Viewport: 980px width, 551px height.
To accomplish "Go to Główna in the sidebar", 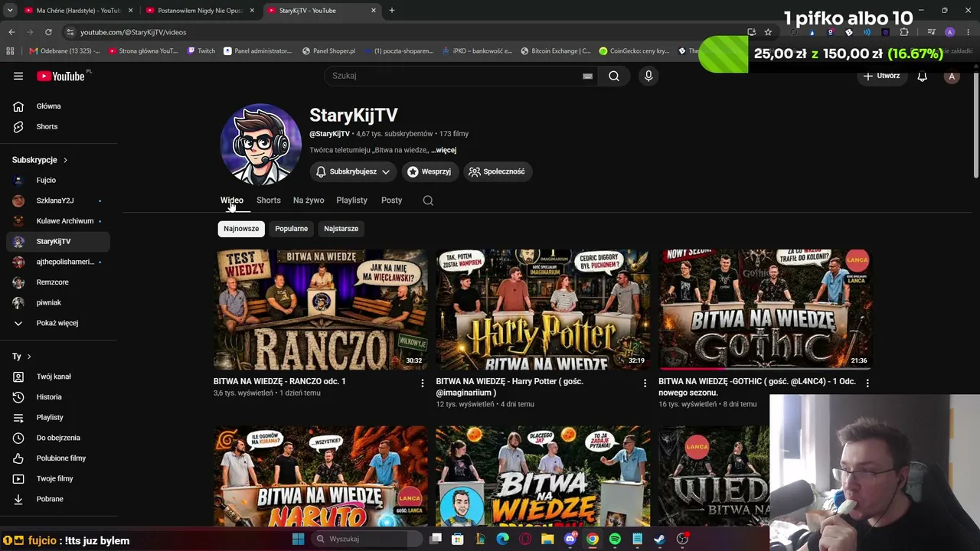I will click(x=58, y=106).
